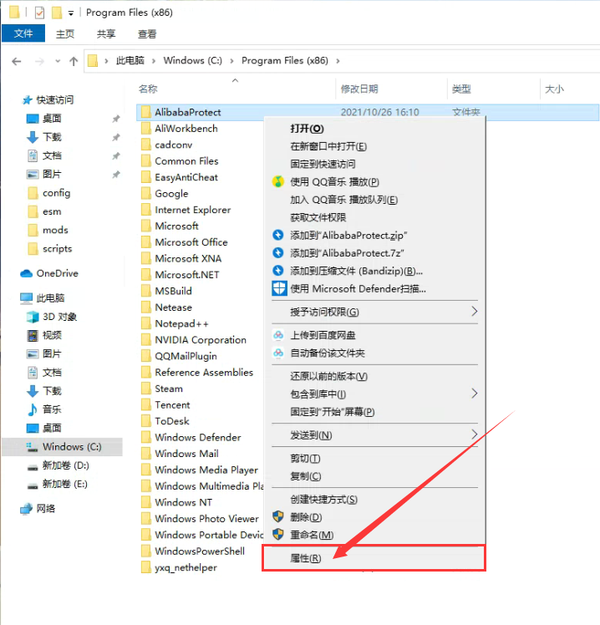This screenshot has width=600, height=625.
Task: Expand the 发送到 submenu arrow
Action: pyautogui.click(x=474, y=434)
